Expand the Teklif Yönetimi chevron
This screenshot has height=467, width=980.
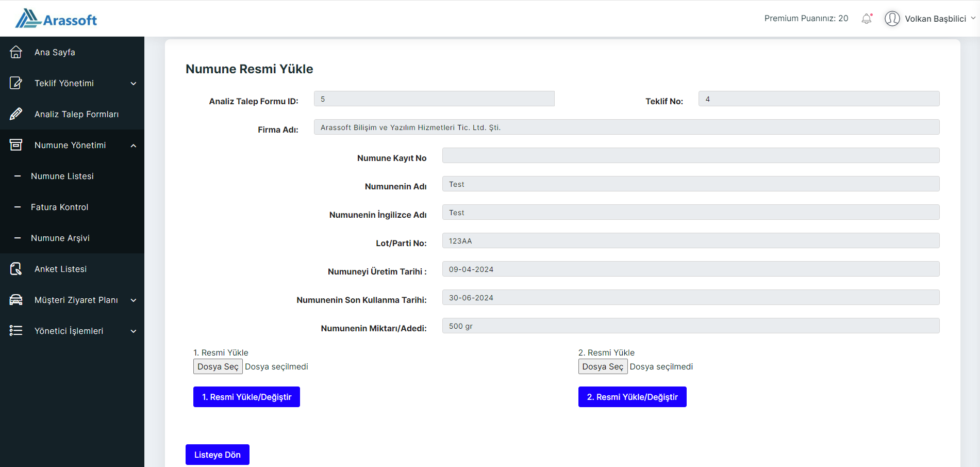click(134, 84)
